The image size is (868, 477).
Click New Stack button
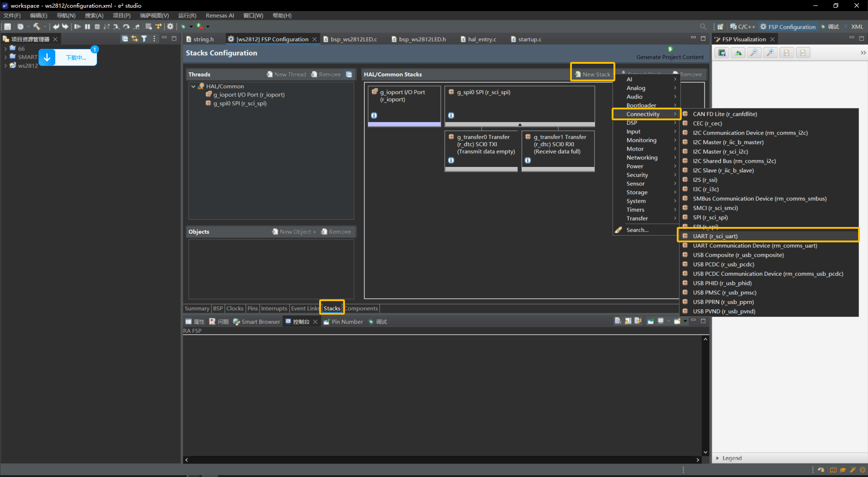pos(593,74)
